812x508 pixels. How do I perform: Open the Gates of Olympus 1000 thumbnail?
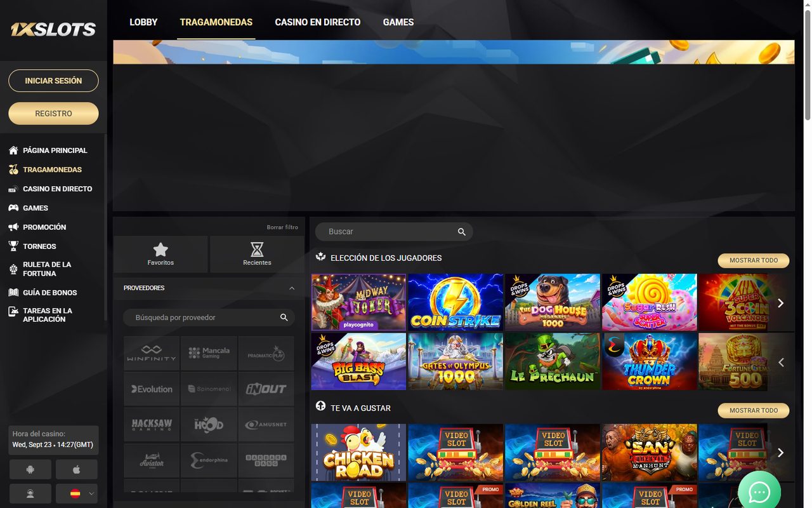click(x=455, y=362)
